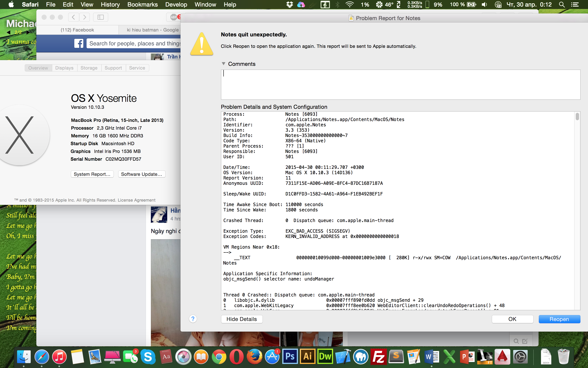The image size is (588, 368).
Task: Click the Bluetooth menu bar icon
Action: coord(337,5)
